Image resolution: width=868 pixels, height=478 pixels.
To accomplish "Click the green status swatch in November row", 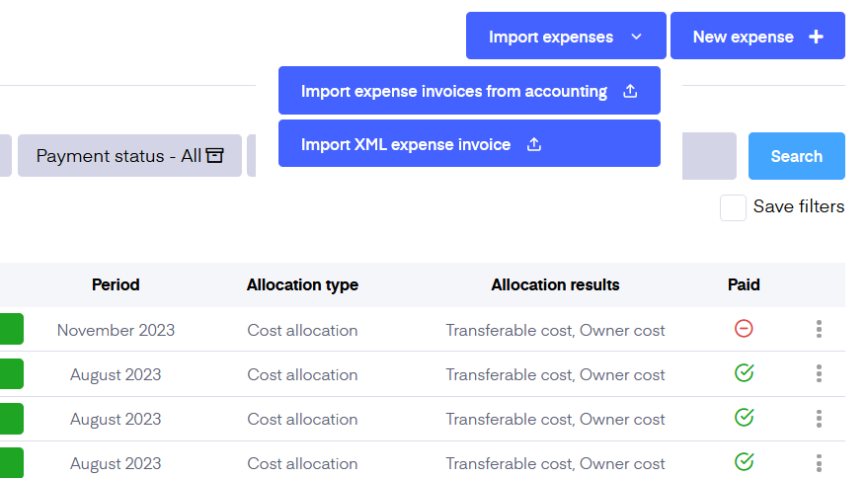I will [x=11, y=330].
